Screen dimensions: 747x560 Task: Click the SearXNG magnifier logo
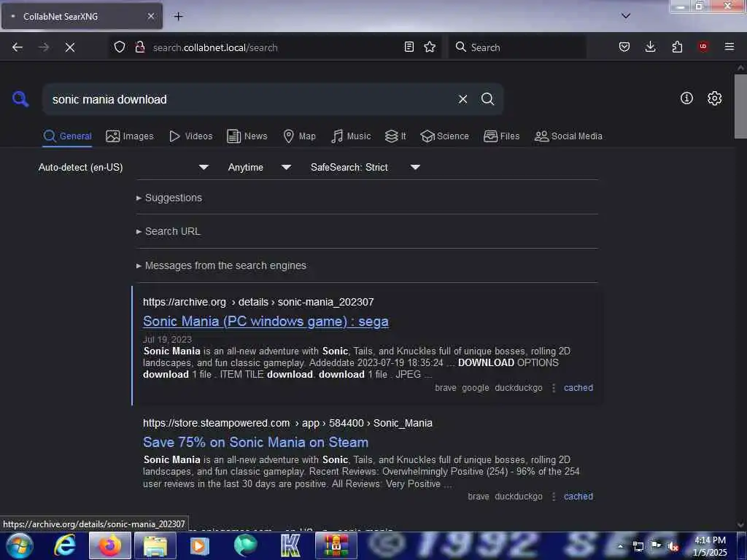point(20,99)
